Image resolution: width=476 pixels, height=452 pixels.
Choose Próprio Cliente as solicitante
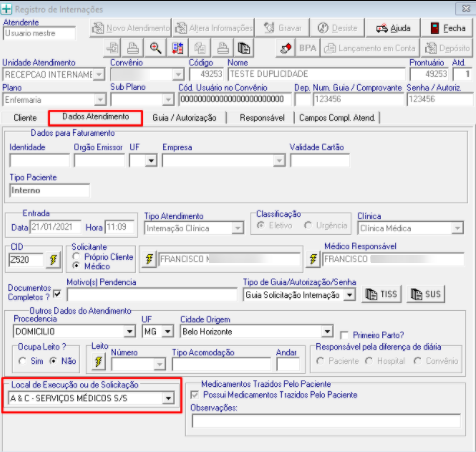tap(76, 256)
